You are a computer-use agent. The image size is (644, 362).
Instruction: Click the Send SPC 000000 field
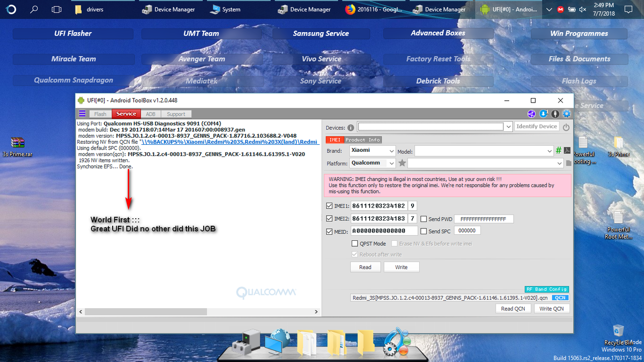pyautogui.click(x=467, y=230)
